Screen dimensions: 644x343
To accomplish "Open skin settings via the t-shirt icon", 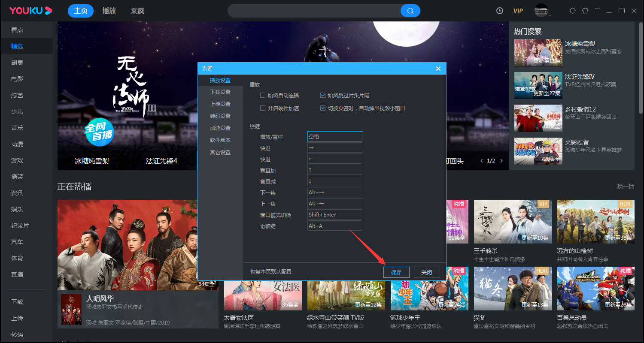I will [585, 11].
